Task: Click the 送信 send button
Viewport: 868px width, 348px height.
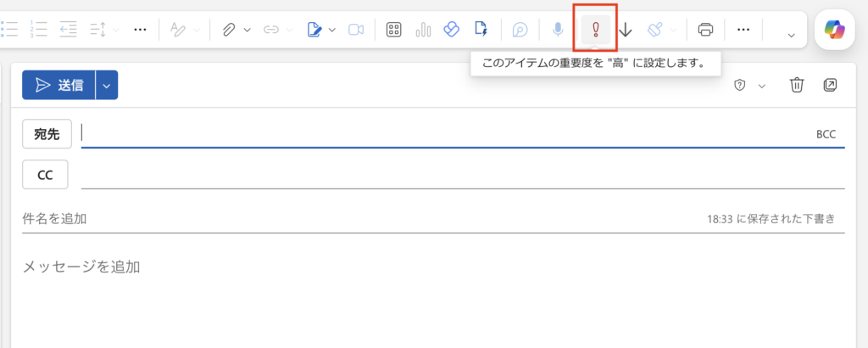Action: pos(59,85)
